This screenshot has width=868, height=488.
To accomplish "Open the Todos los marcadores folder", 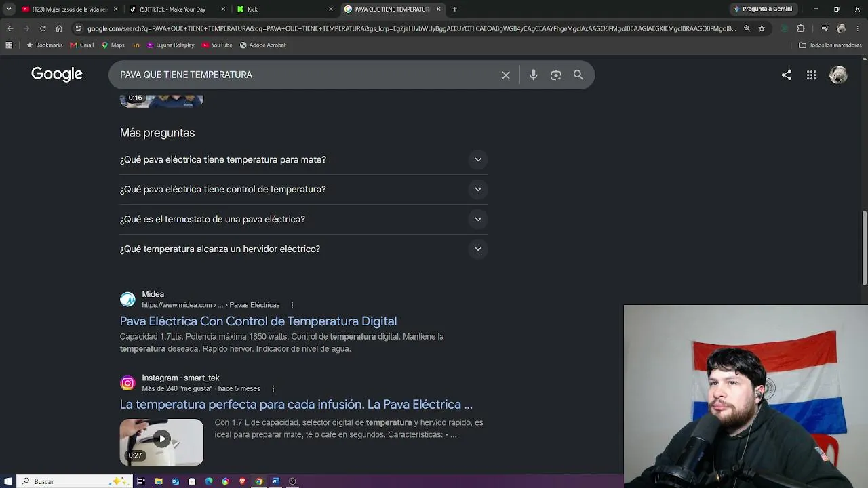I will tap(830, 45).
